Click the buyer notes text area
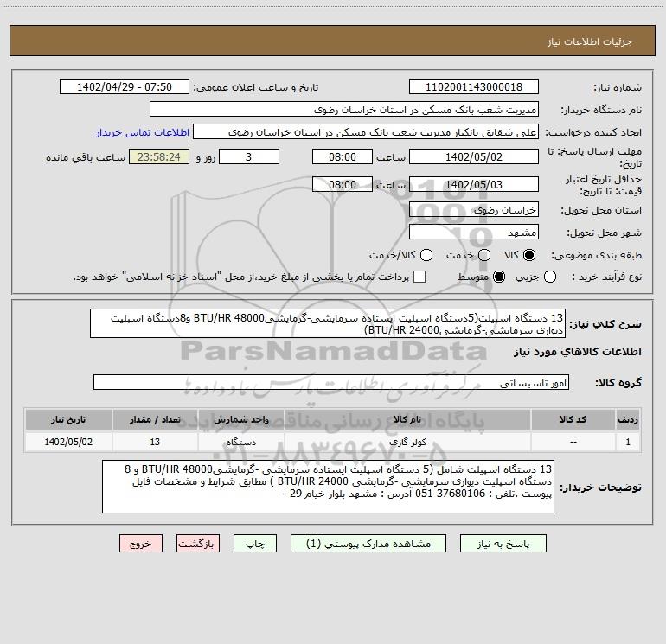This screenshot has height=644, width=666. tap(328, 487)
